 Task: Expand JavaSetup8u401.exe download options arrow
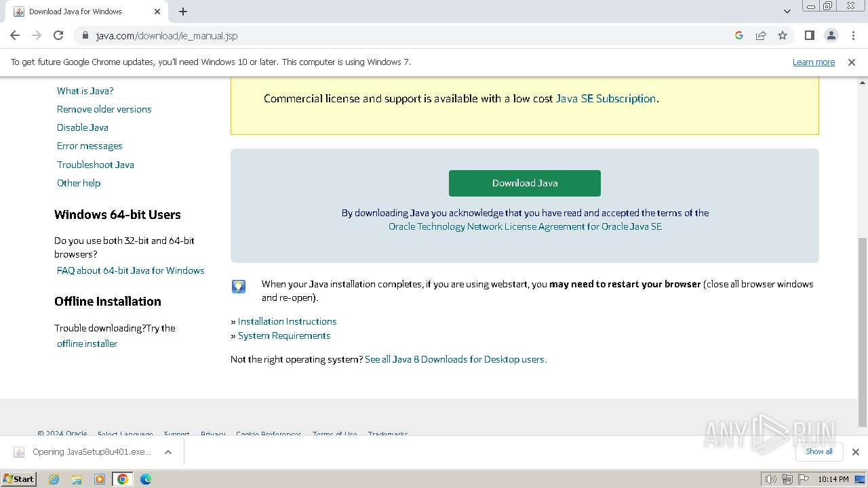[168, 452]
